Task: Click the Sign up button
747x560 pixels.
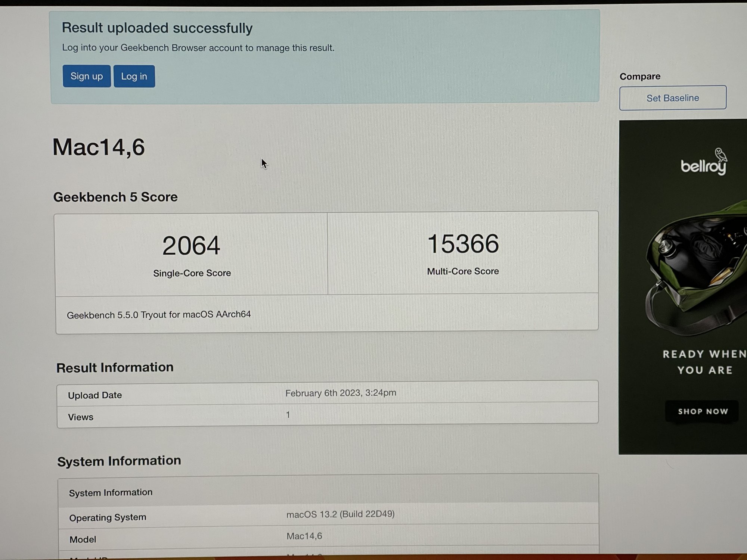Action: (x=86, y=76)
